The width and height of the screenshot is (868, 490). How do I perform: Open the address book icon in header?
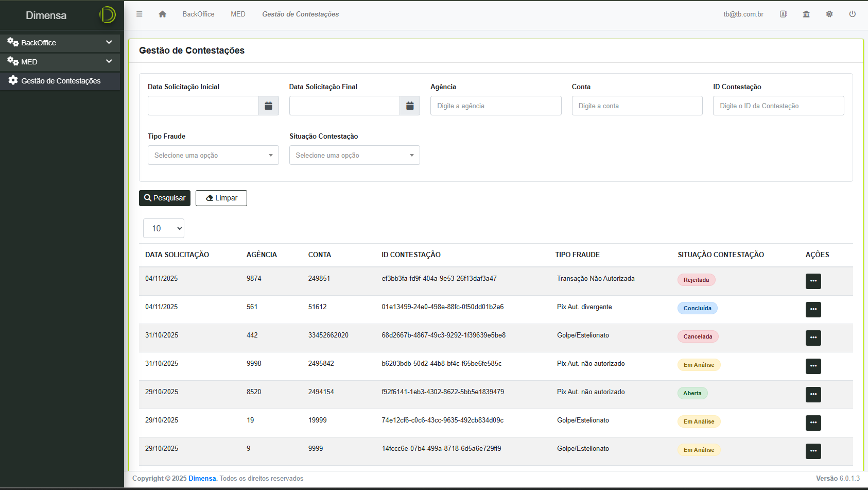coord(783,14)
